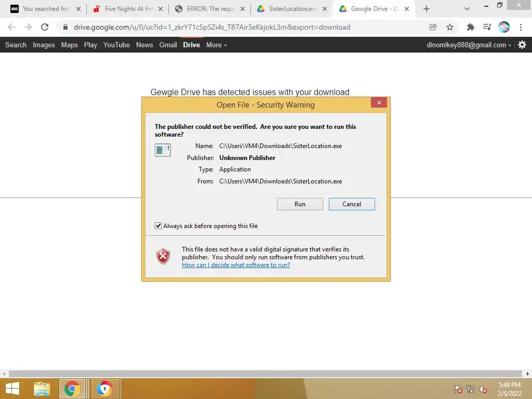This screenshot has height=399, width=532.
Task: Click YouTube in the Google bar
Action: pyautogui.click(x=117, y=45)
